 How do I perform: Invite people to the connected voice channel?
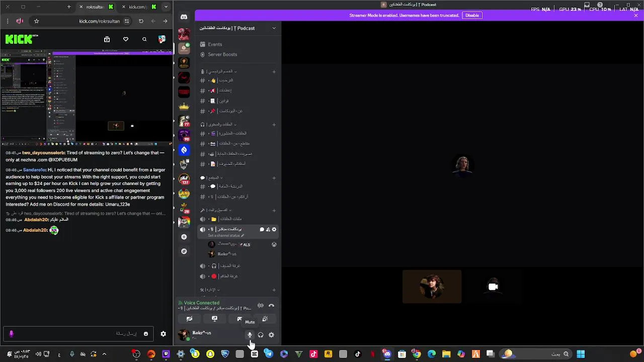[268, 229]
